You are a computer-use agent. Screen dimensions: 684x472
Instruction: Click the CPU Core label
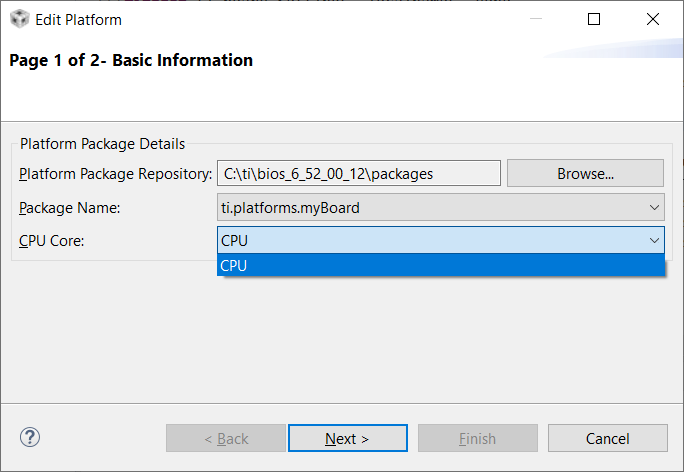point(52,240)
